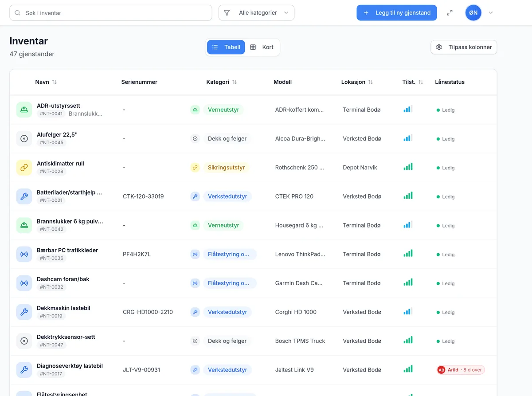Click Flåtestyring tag on Bærbar PC row

click(230, 254)
